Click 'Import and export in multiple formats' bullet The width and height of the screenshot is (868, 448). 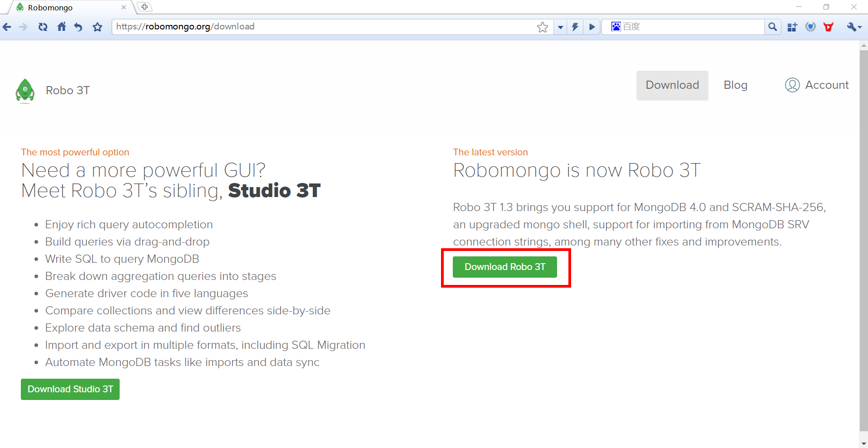point(205,345)
